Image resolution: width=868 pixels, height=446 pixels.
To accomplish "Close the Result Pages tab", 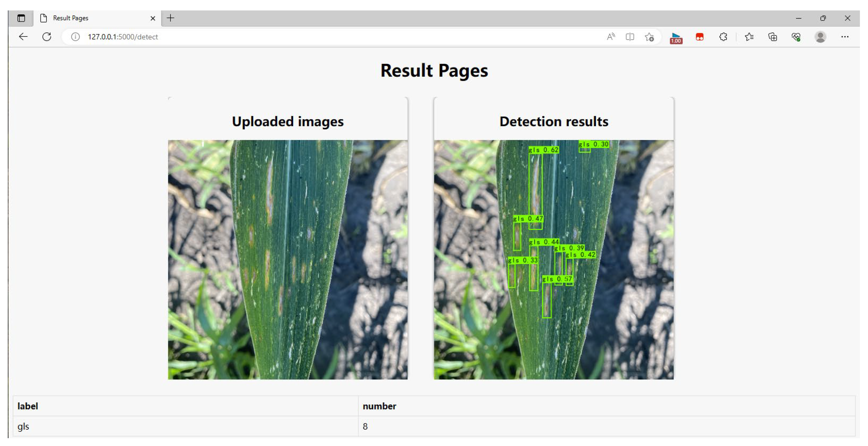I will 153,18.
